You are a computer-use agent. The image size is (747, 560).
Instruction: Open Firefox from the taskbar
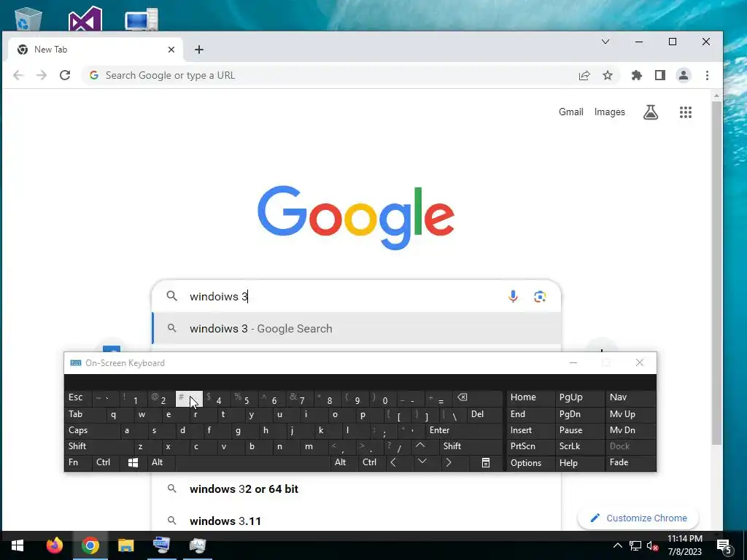click(x=54, y=545)
